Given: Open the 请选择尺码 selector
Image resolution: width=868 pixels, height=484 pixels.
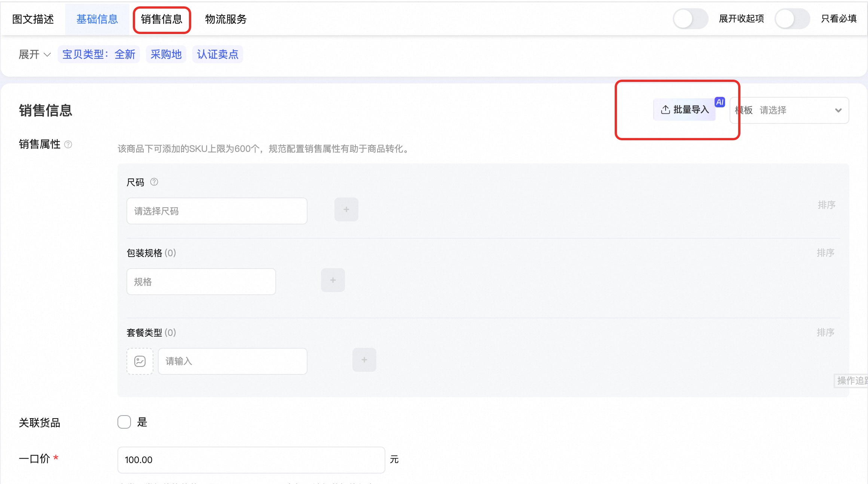Looking at the screenshot, I should 217,211.
